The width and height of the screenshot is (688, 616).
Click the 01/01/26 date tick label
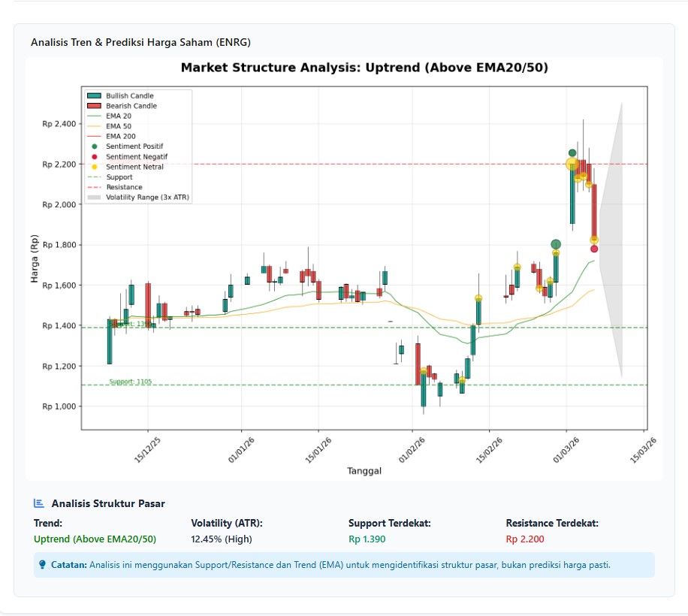click(x=241, y=450)
